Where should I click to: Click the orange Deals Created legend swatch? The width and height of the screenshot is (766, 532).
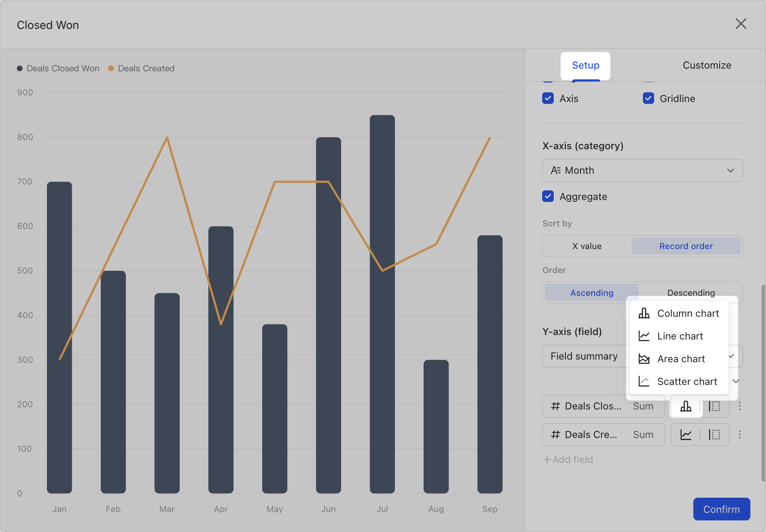111,68
